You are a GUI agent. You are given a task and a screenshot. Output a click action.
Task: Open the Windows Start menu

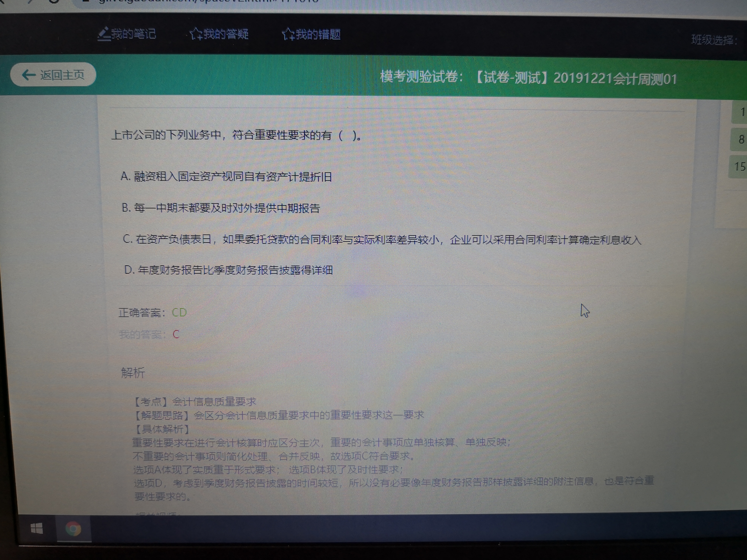coord(37,529)
